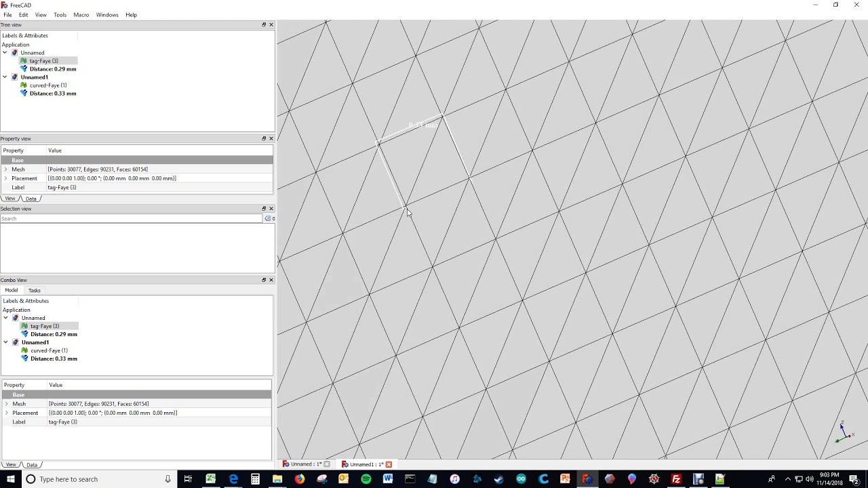Open Spotify from the taskbar

[366, 479]
